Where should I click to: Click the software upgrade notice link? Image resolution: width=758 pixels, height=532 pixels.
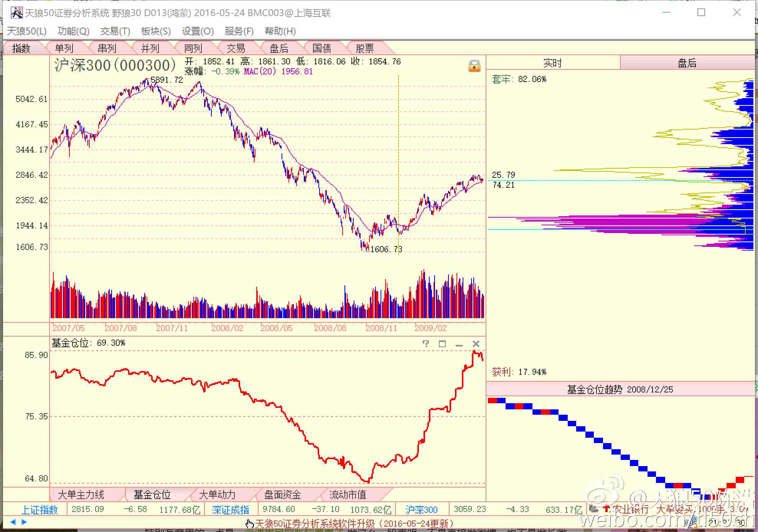353,524
